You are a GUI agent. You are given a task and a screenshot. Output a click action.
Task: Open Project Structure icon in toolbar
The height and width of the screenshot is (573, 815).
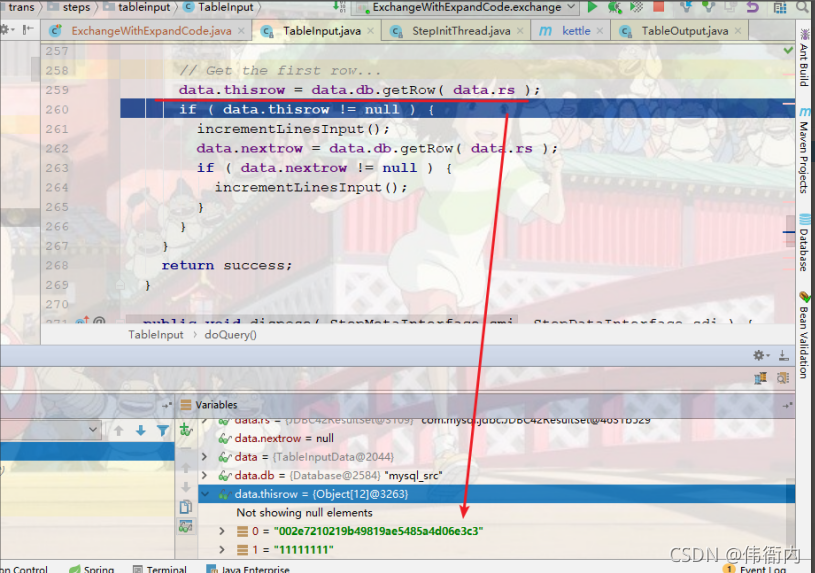coord(780,7)
